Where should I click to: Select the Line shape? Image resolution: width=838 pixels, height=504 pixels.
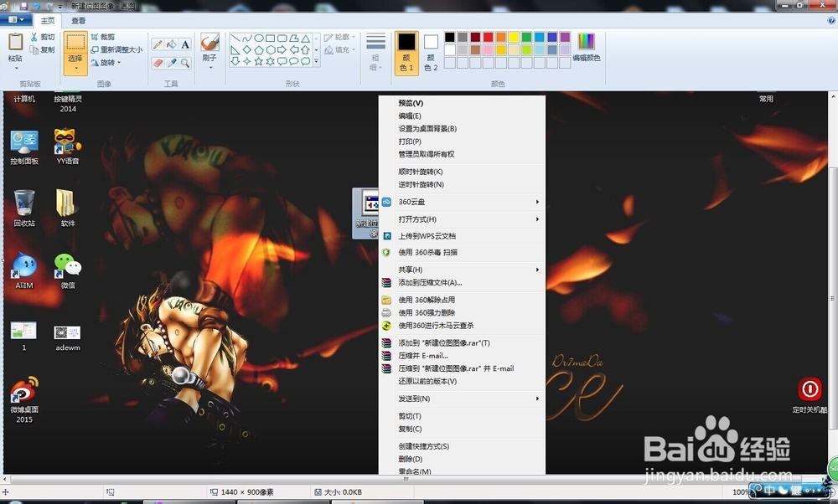pyautogui.click(x=235, y=39)
